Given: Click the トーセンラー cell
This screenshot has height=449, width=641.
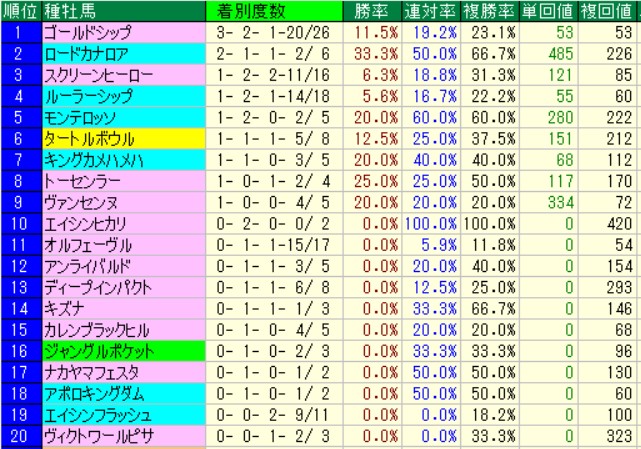Looking at the screenshot, I should coord(123,181).
